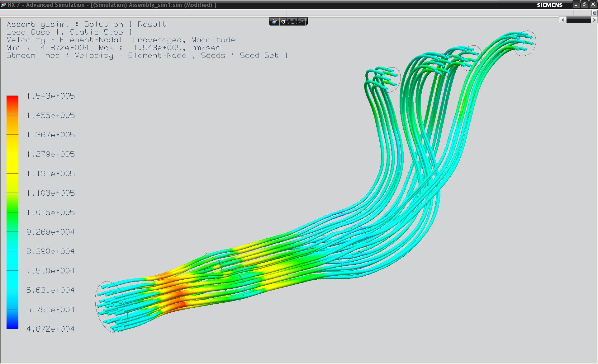
Task: Click the SIEMENS logo
Action: click(x=550, y=5)
